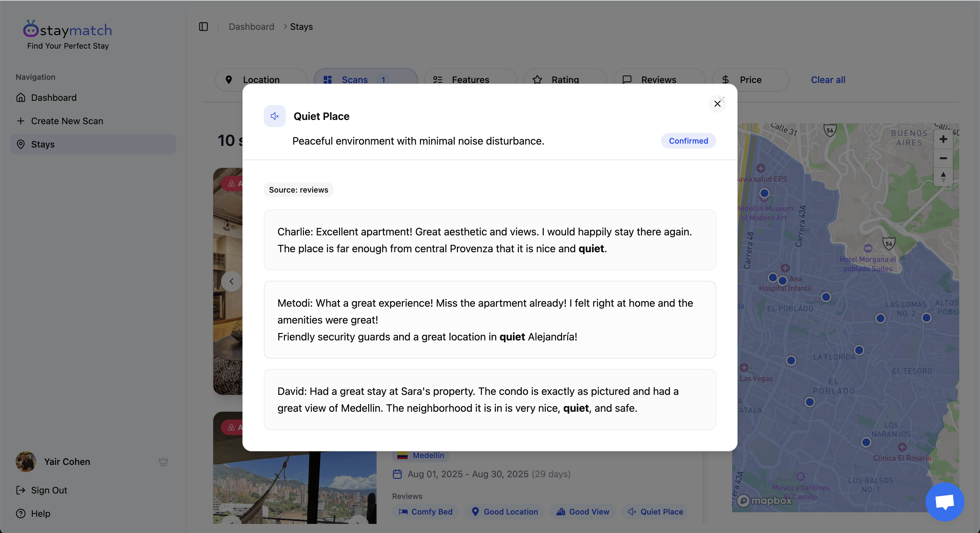The height and width of the screenshot is (533, 980).
Task: Click the location pin filter icon
Action: pyautogui.click(x=229, y=79)
